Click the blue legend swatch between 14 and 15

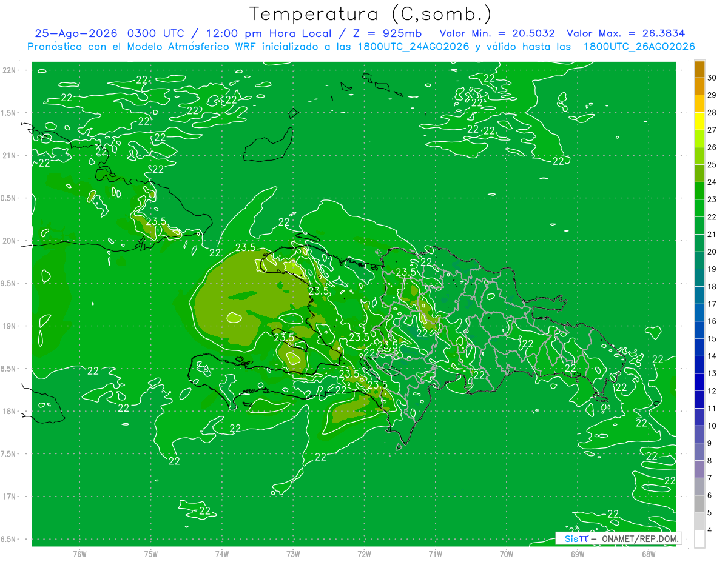coord(699,347)
